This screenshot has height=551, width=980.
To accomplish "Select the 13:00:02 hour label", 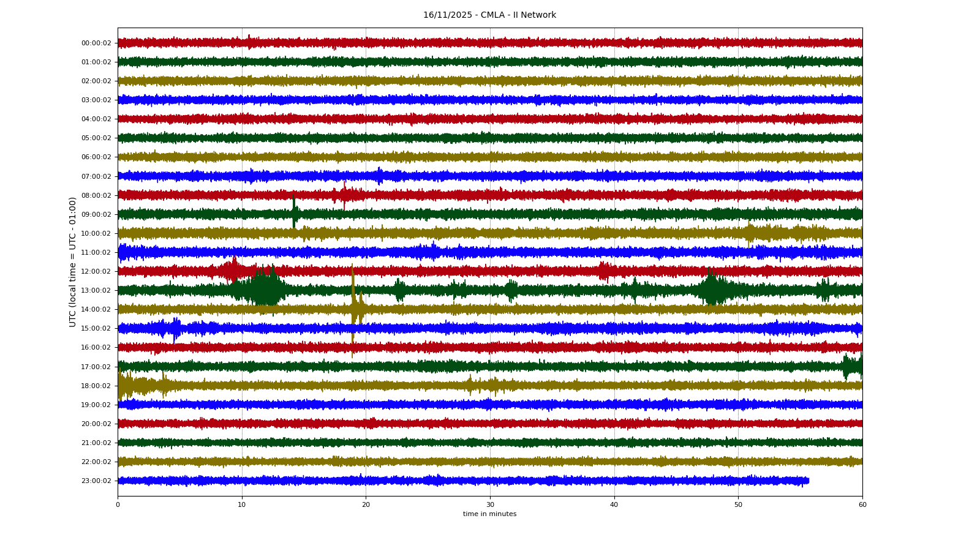I will (x=96, y=290).
